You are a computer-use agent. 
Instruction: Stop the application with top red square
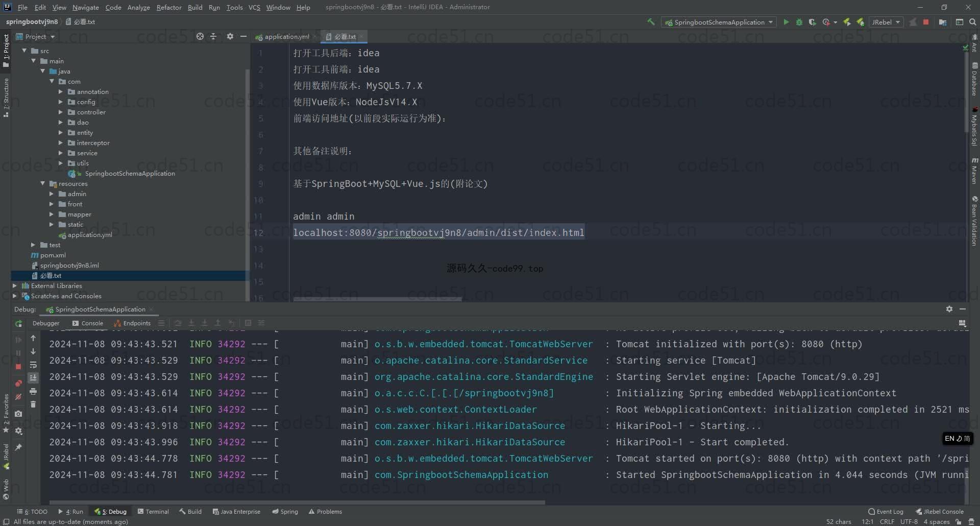[x=926, y=22]
